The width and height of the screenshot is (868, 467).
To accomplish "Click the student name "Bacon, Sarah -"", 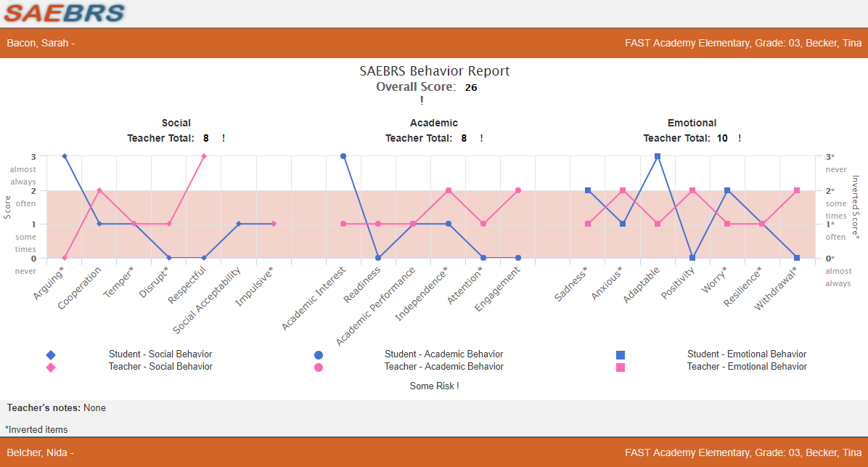I will (x=41, y=43).
